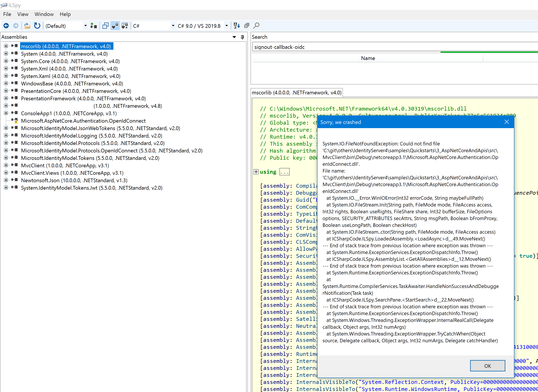The image size is (538, 392).
Task: Expand the mscorlib tree node
Action: [6, 46]
